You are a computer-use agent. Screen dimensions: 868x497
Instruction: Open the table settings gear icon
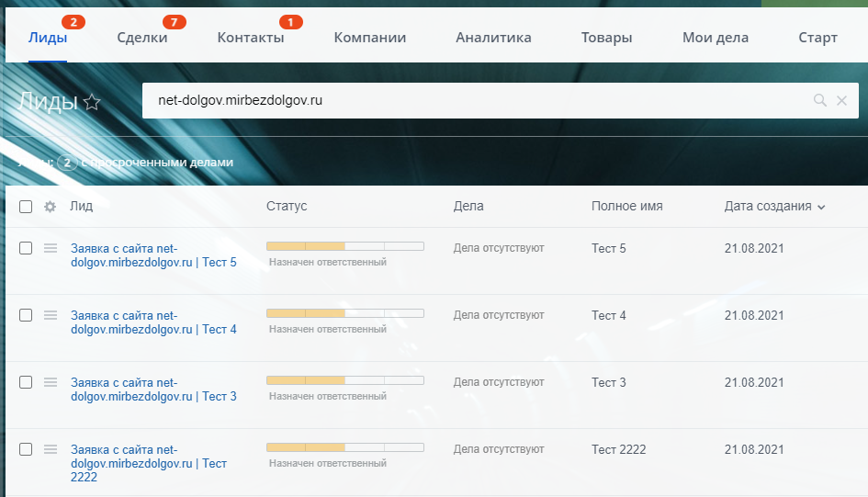tap(51, 207)
